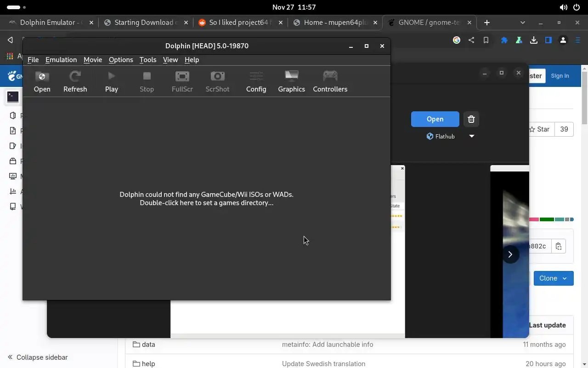The width and height of the screenshot is (588, 368).
Task: Click the Flathub source label
Action: 441,136
